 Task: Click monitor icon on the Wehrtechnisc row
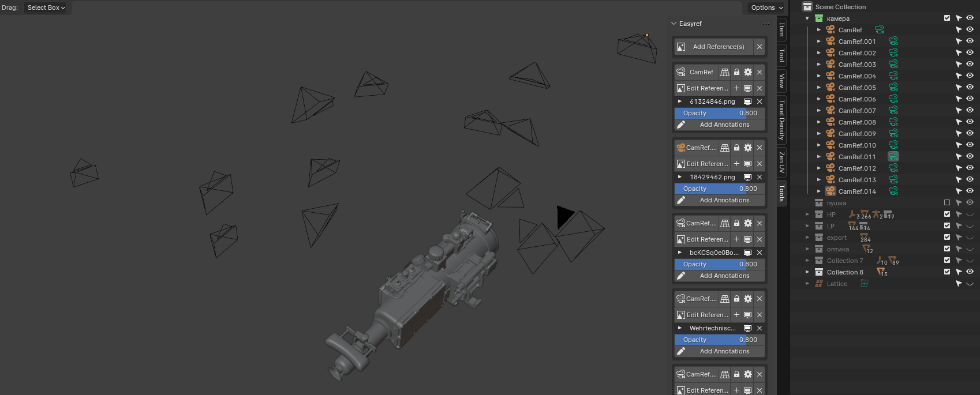pyautogui.click(x=747, y=328)
